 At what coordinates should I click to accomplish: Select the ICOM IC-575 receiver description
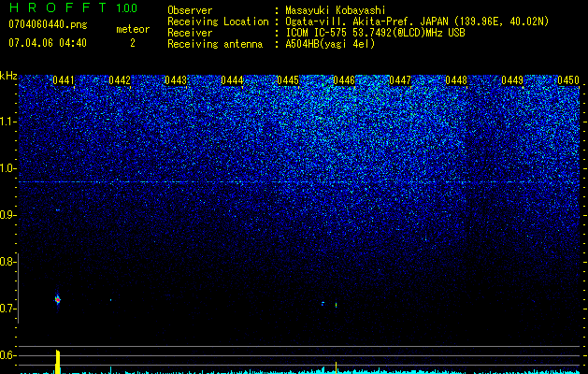(x=375, y=33)
